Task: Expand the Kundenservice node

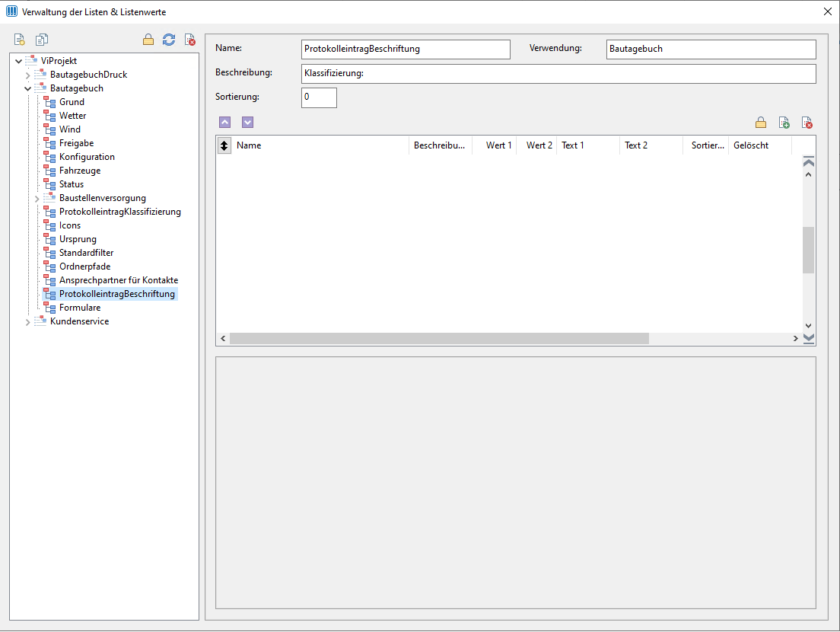Action: [28, 321]
